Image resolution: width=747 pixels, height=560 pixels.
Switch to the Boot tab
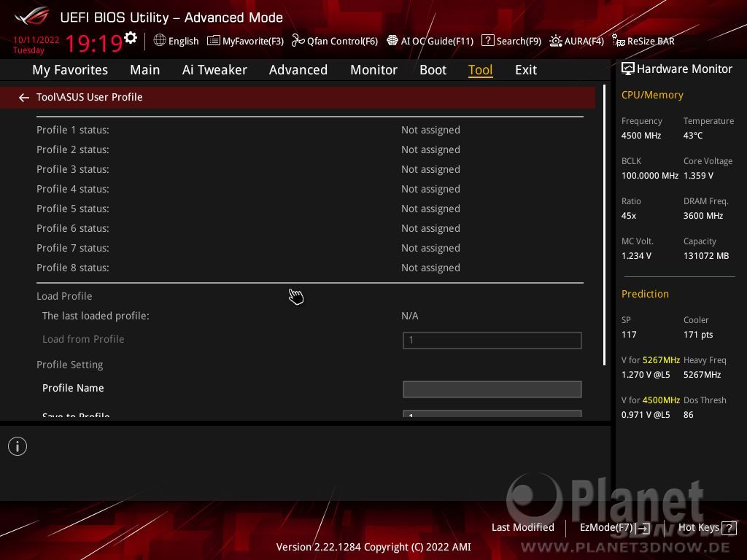click(433, 70)
